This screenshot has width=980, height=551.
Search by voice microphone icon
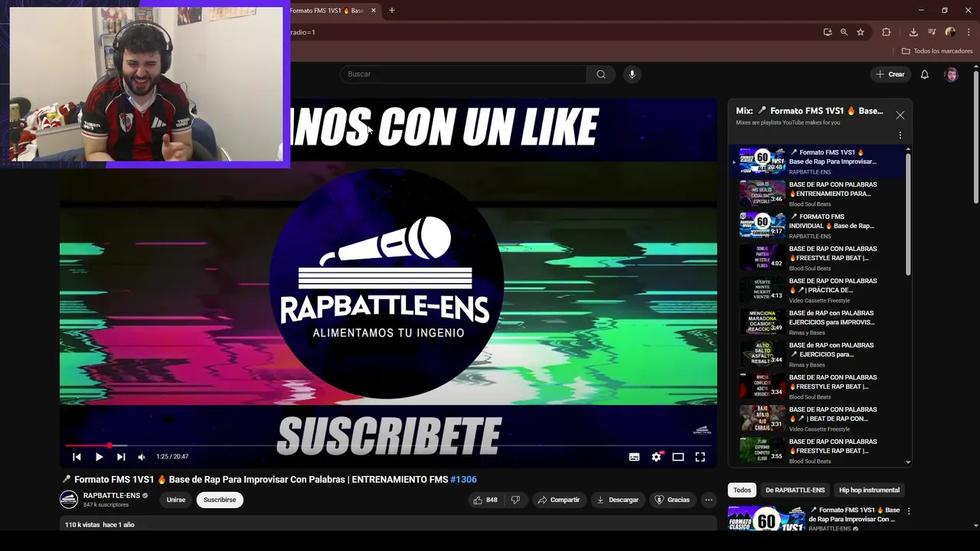[x=632, y=74]
